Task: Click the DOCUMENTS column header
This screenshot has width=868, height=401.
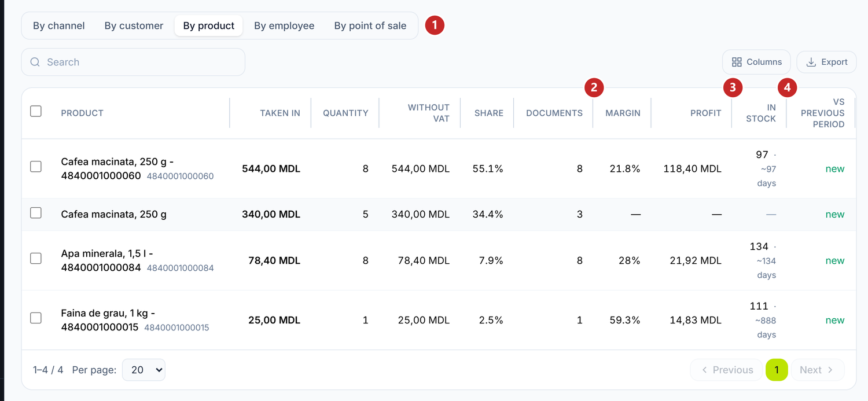Action: [x=554, y=113]
